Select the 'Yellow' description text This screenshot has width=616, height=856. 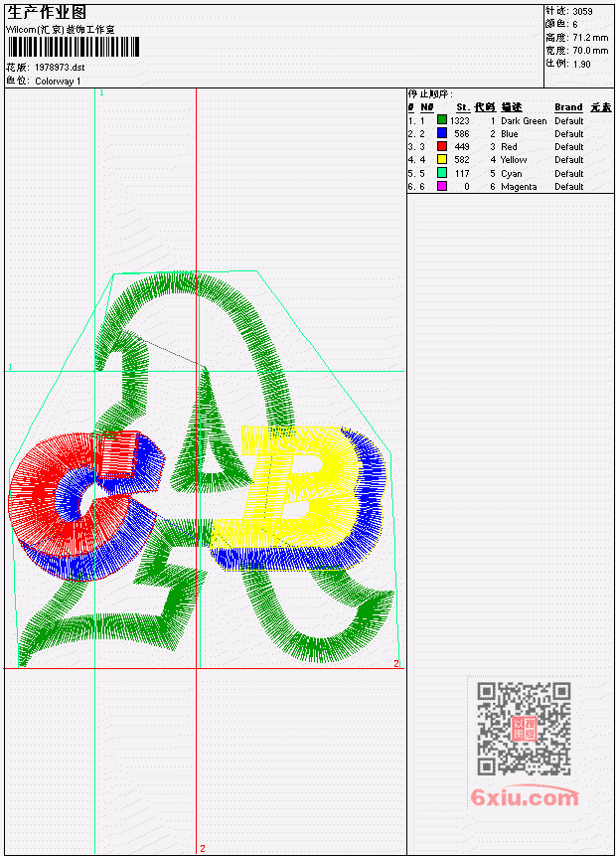pos(514,160)
